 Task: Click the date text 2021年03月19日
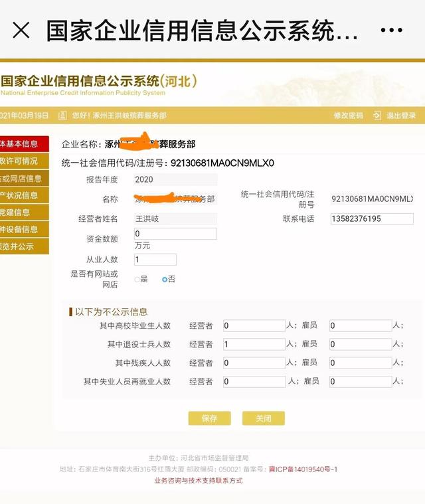click(24, 116)
